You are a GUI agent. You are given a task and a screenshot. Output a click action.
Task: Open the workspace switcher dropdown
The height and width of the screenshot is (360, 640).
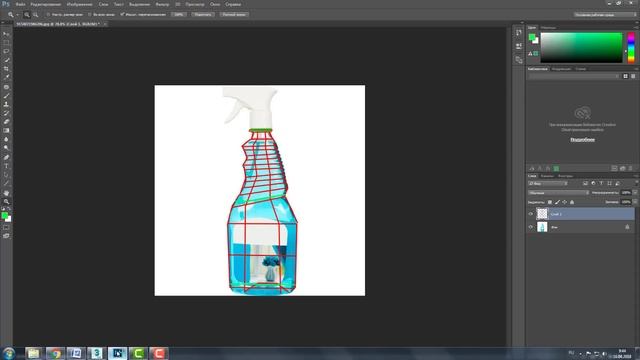[604, 14]
